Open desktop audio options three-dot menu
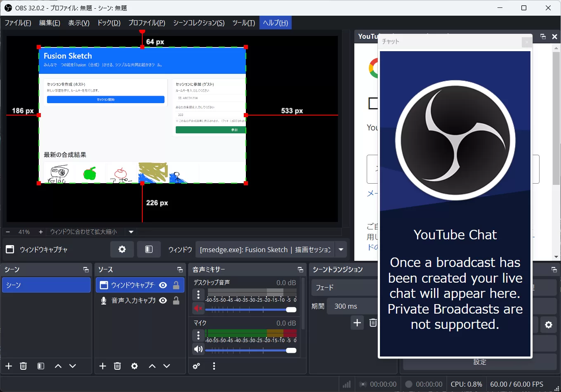Image resolution: width=561 pixels, height=392 pixels. pos(198,295)
